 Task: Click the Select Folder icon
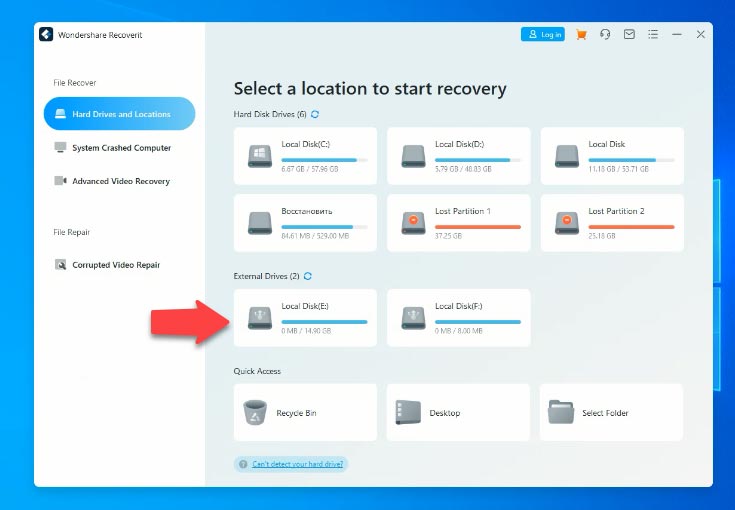click(561, 412)
